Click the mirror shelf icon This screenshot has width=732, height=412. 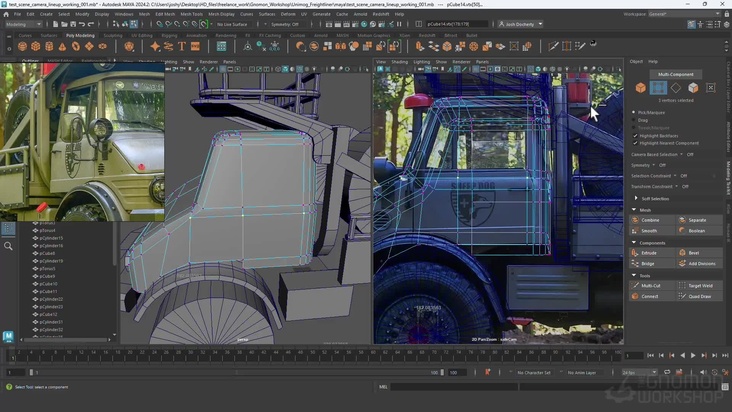click(341, 46)
